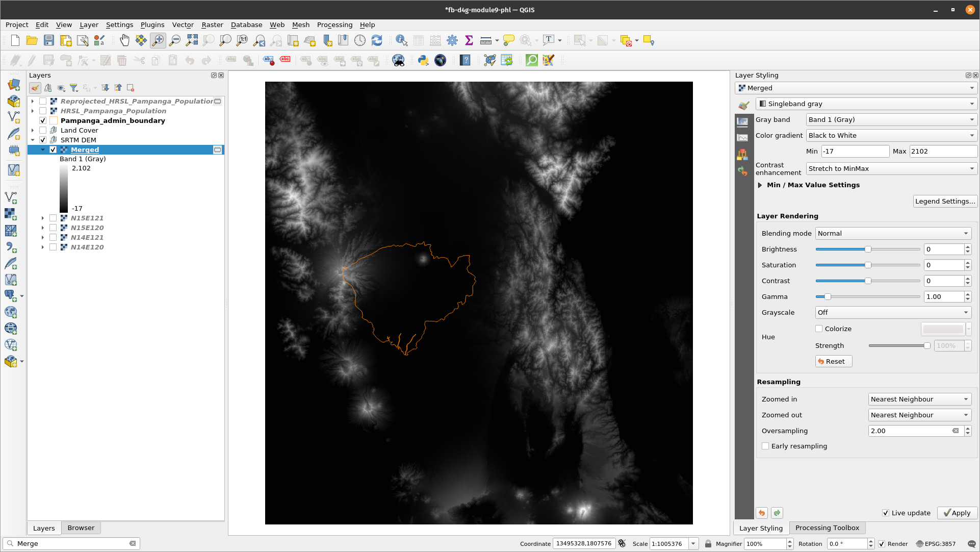980x552 pixels.
Task: Toggle the Live update checkbox
Action: [886, 513]
